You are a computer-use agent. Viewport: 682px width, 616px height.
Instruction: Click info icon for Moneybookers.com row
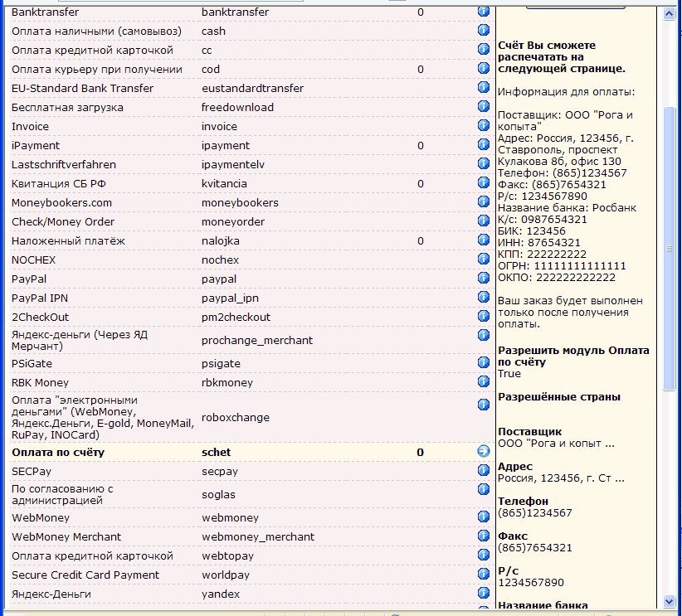(483, 201)
